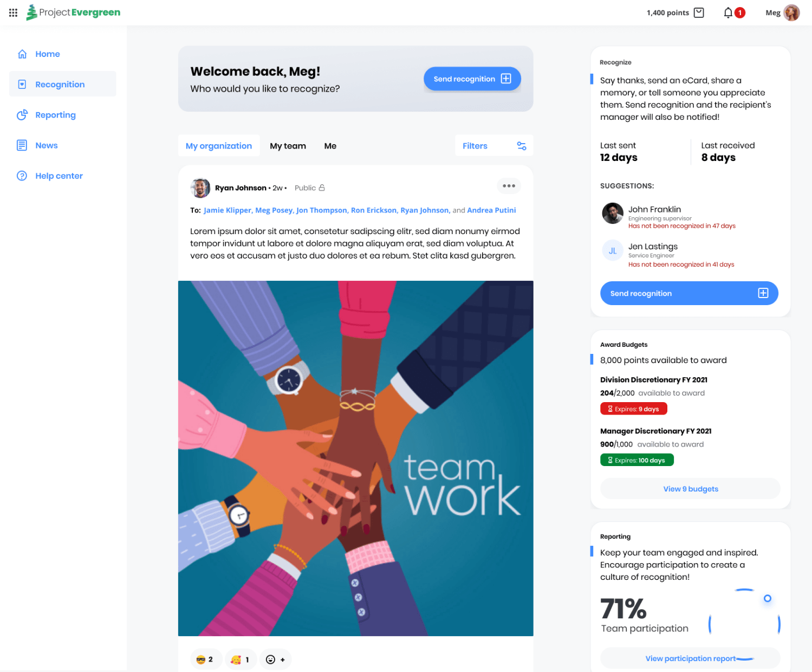The width and height of the screenshot is (812, 672).
Task: Open View participation report link
Action: (x=690, y=658)
